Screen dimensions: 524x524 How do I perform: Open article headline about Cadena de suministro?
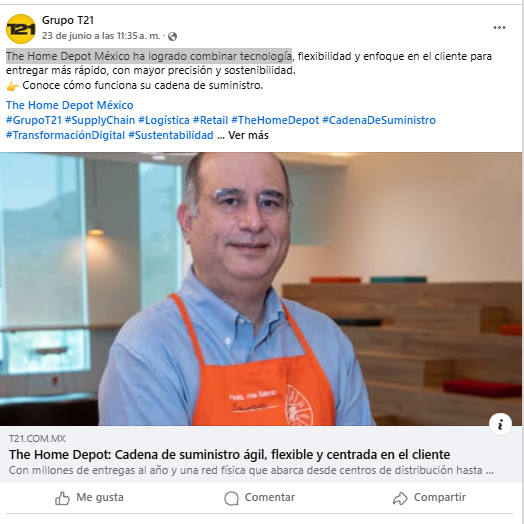click(x=229, y=454)
